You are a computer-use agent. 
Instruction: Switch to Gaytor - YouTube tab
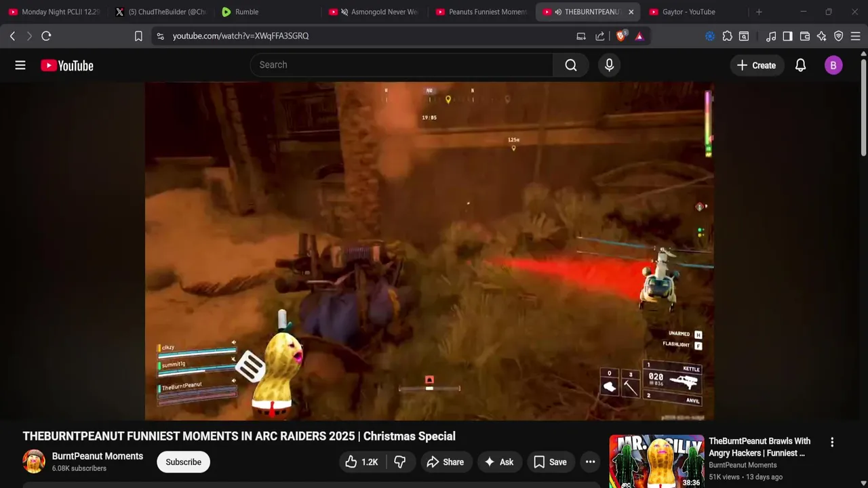pyautogui.click(x=694, y=12)
